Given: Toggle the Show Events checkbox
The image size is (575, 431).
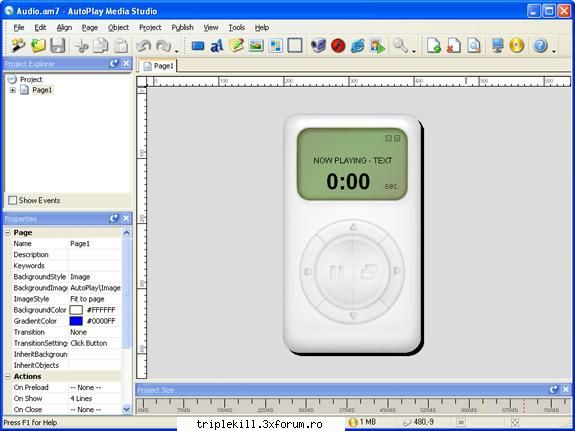Looking at the screenshot, I should [x=13, y=200].
